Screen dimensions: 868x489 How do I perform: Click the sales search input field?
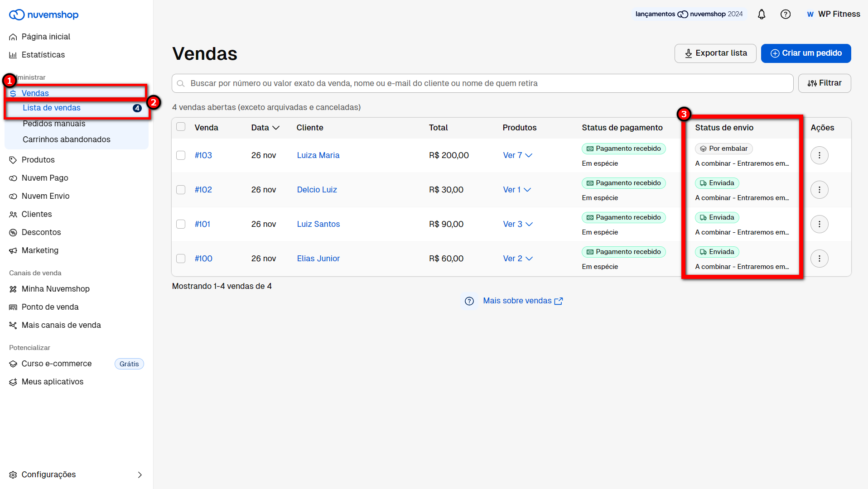point(482,83)
